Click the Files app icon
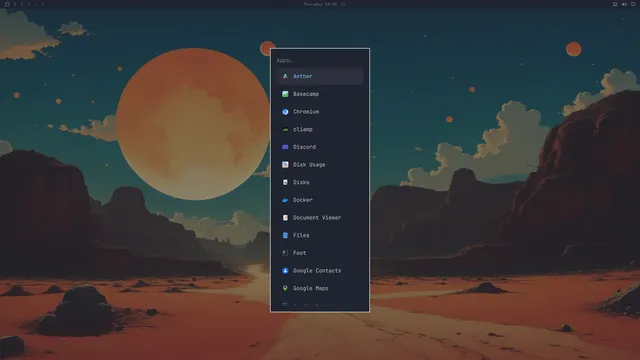 click(x=285, y=235)
